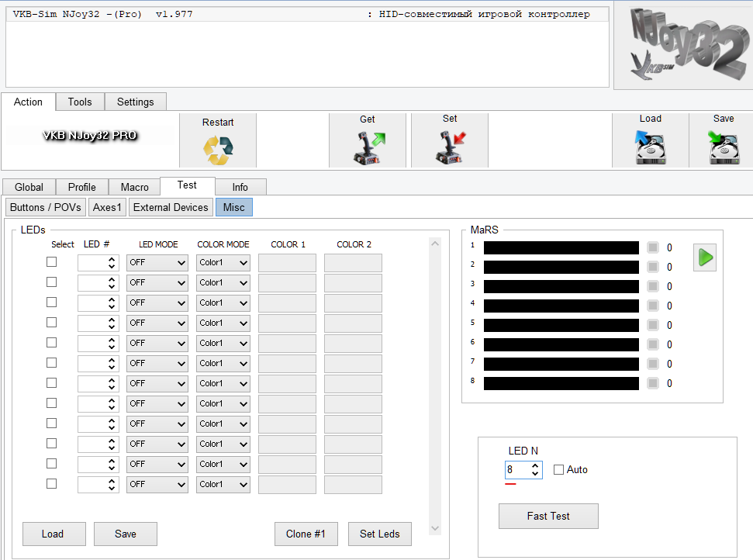This screenshot has width=753, height=560.
Task: Open first row LED MODE dropdown
Action: click(157, 263)
